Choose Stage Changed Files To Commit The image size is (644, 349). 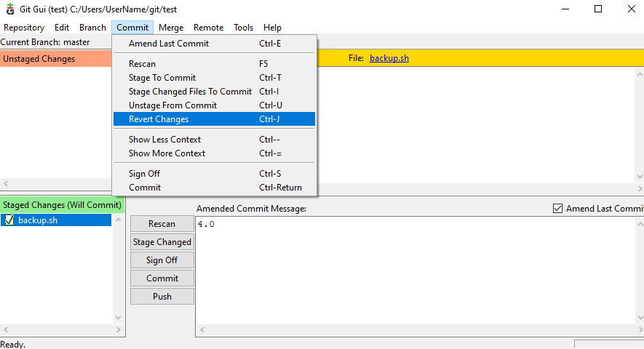point(214,92)
